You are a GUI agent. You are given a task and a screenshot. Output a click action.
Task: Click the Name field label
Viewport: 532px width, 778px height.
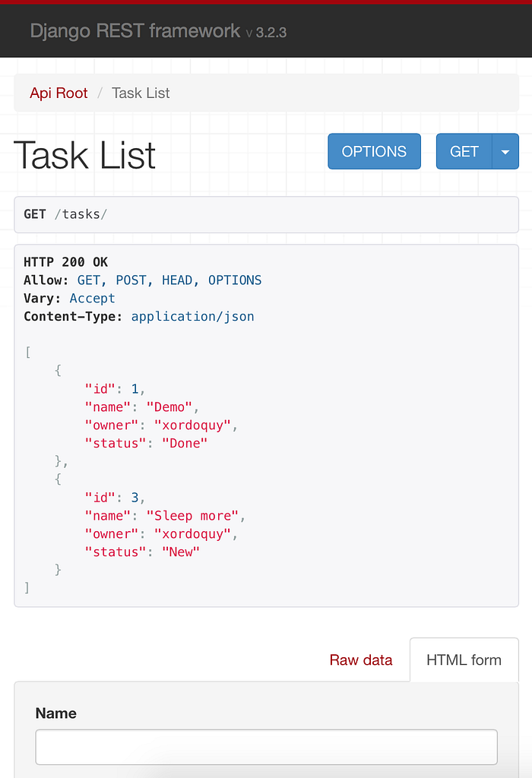click(56, 713)
